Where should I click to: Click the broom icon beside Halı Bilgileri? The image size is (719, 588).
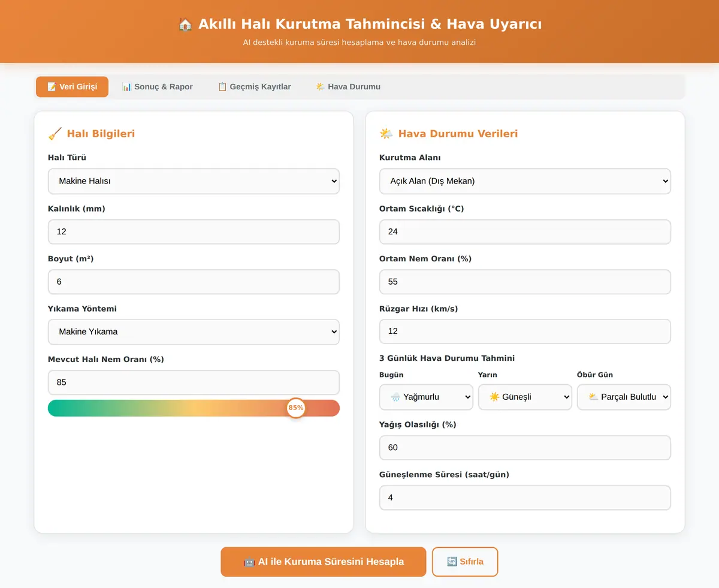(x=55, y=134)
